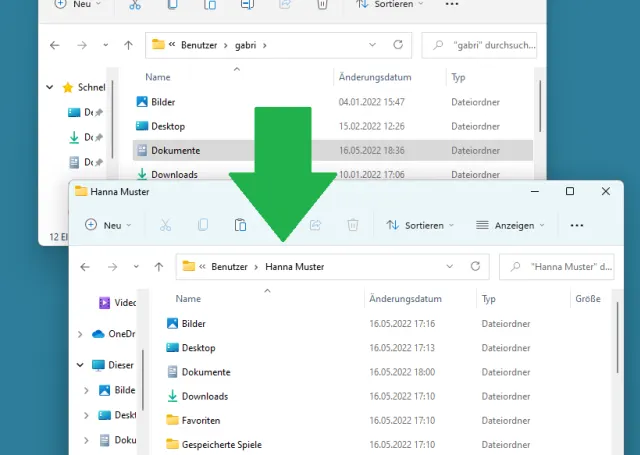Click the Cut scissors icon in Hanna Muster window

coord(165,225)
